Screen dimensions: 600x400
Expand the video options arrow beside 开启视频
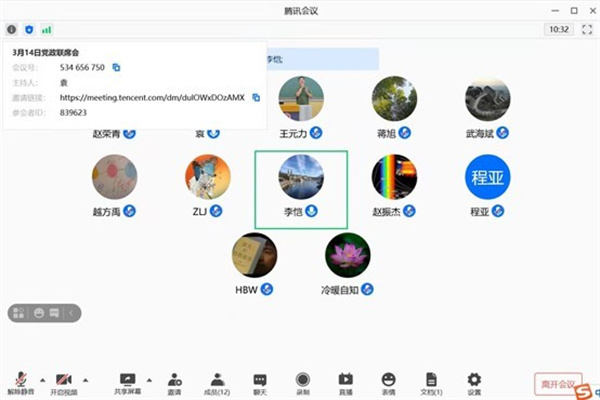pos(85,378)
